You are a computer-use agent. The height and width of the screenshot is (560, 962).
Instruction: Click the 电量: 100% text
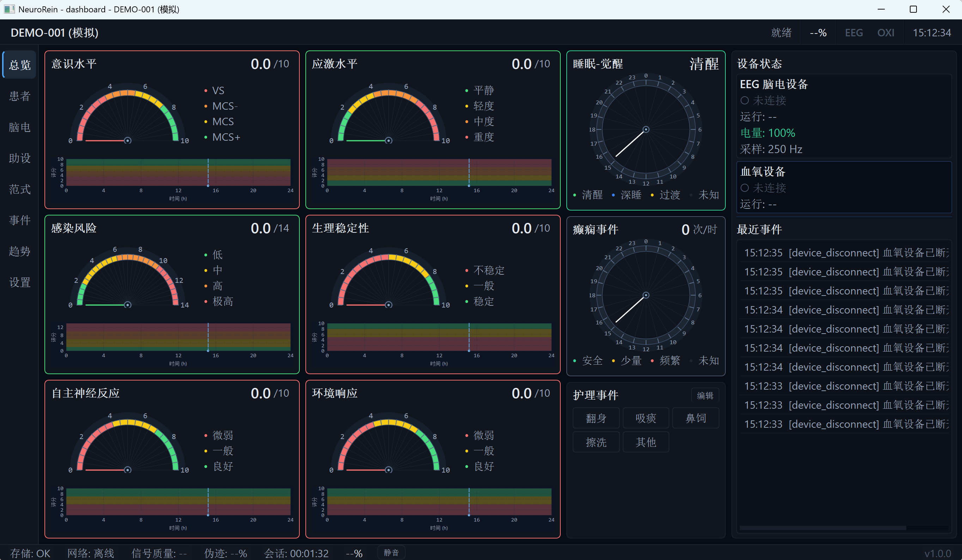(768, 133)
